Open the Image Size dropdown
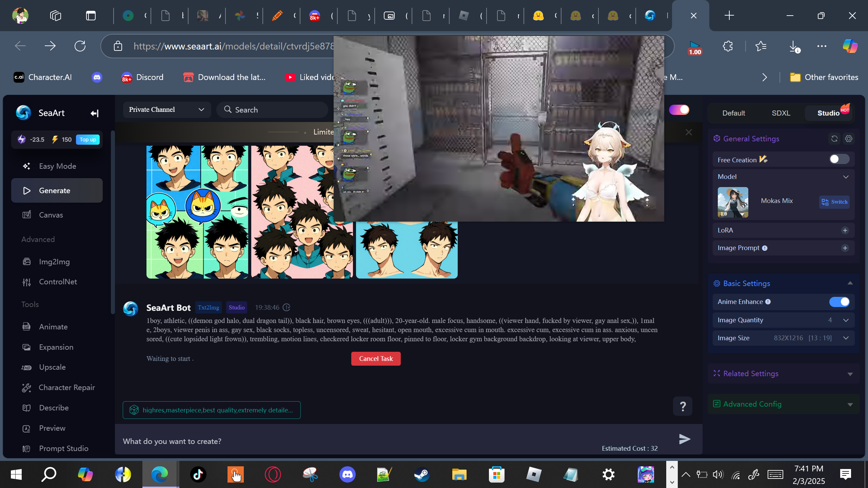Image resolution: width=868 pixels, height=488 pixels. 783,338
